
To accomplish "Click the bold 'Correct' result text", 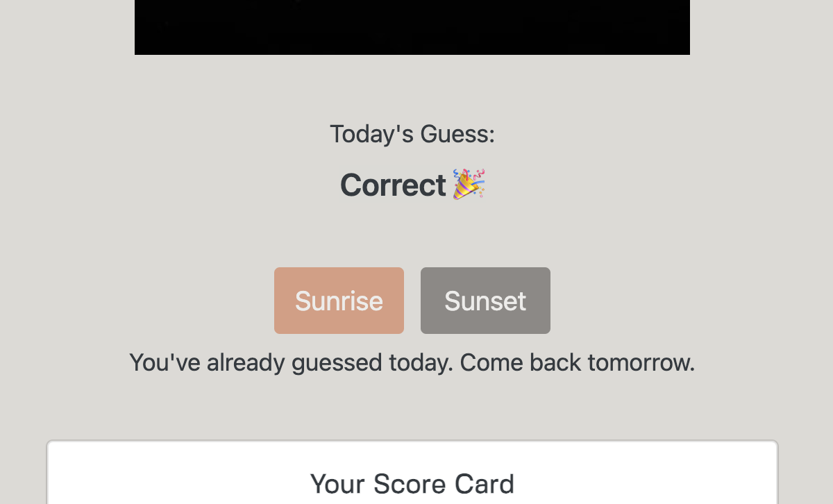I will click(x=394, y=185).
